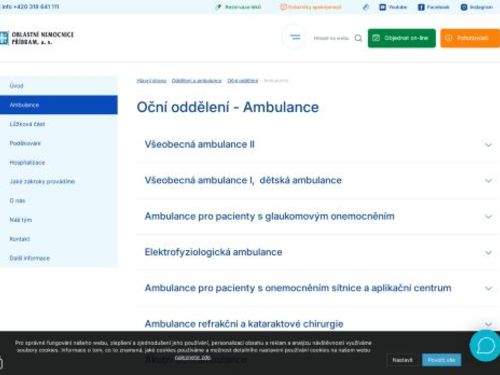Go to Oddělení a ambulance breadcrumb

[197, 81]
